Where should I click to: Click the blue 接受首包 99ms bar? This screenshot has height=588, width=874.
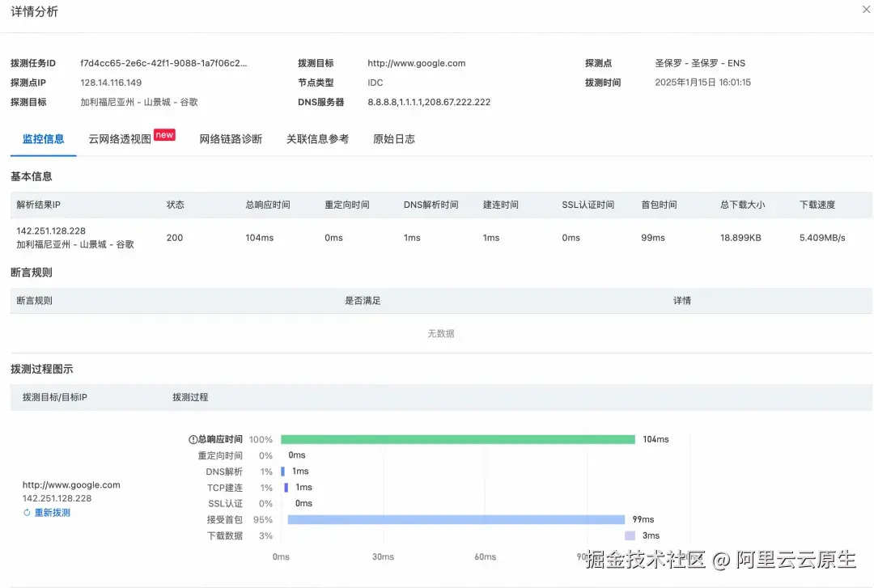click(456, 519)
